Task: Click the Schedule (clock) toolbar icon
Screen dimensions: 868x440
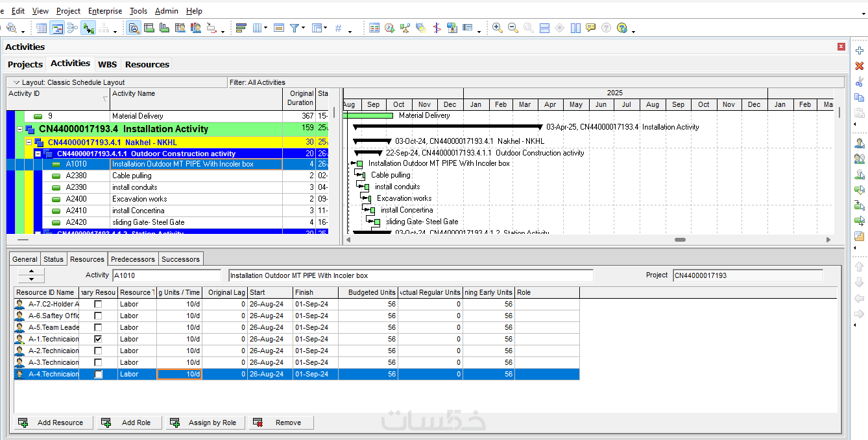Action: coord(389,28)
